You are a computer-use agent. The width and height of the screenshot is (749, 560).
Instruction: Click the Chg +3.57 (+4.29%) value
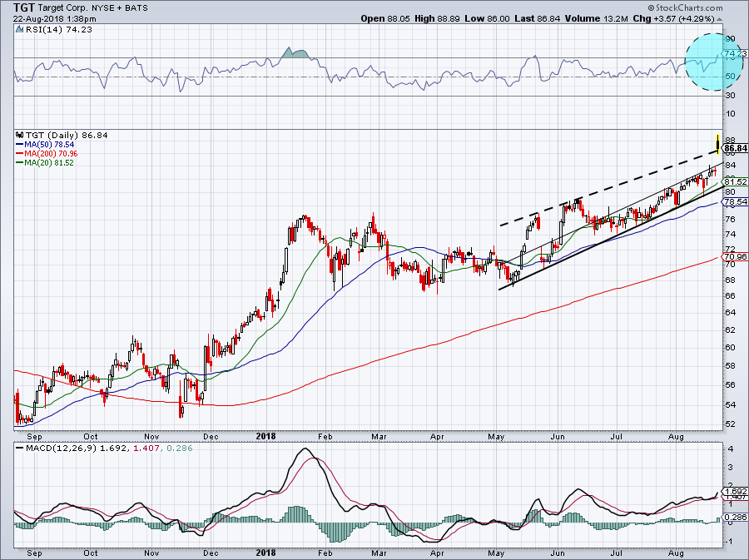[x=673, y=18]
